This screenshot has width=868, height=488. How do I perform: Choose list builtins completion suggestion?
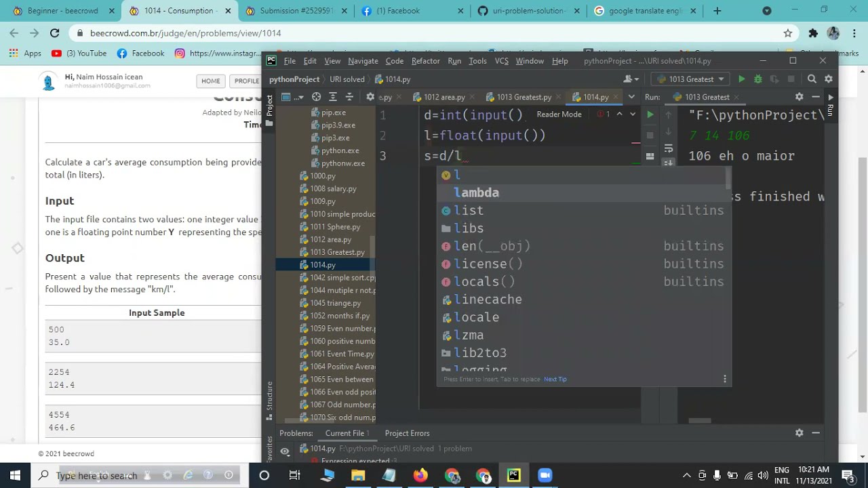[x=583, y=210]
